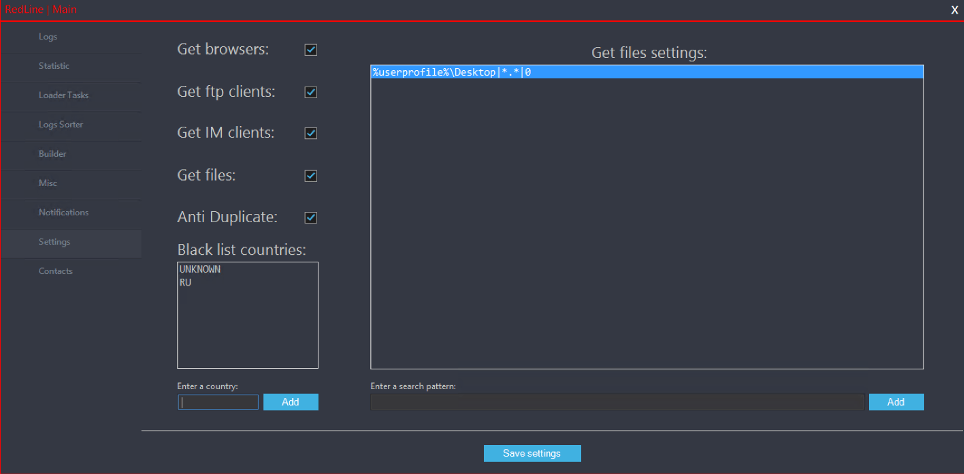Show the Notifications section

[63, 212]
